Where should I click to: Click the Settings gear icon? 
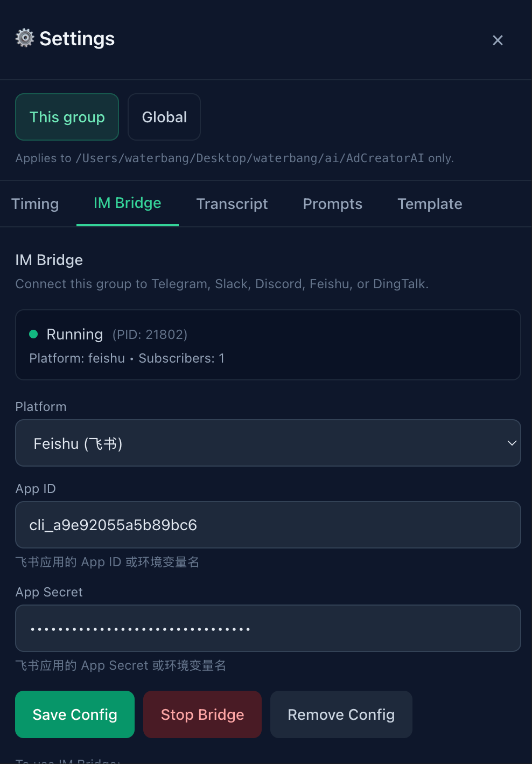[24, 38]
